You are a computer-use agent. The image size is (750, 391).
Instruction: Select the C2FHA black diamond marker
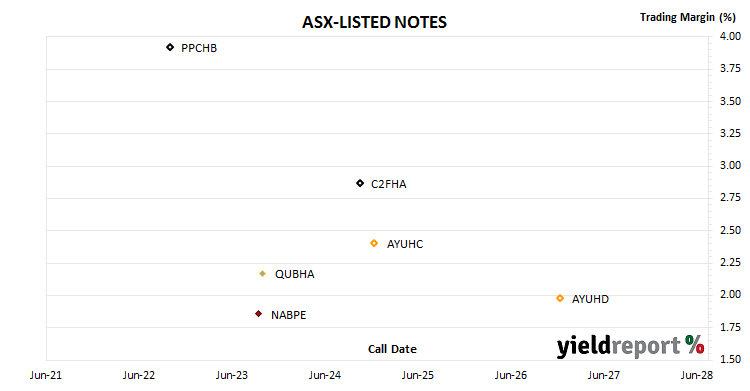[x=360, y=183]
